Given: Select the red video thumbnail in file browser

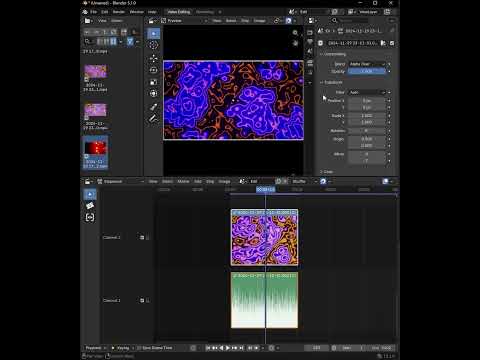Looking at the screenshot, I should [x=96, y=148].
